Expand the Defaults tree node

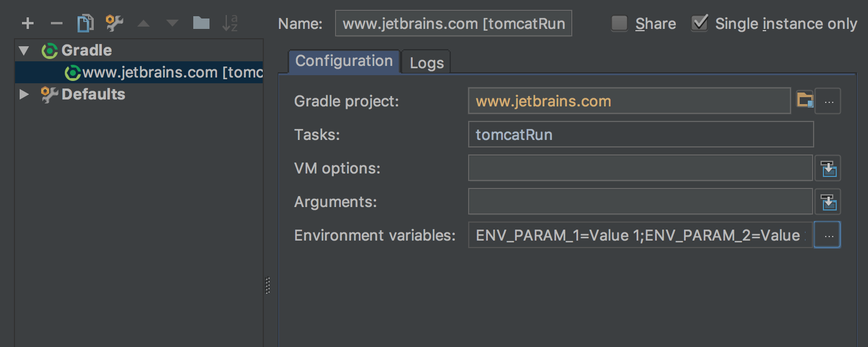tap(24, 94)
